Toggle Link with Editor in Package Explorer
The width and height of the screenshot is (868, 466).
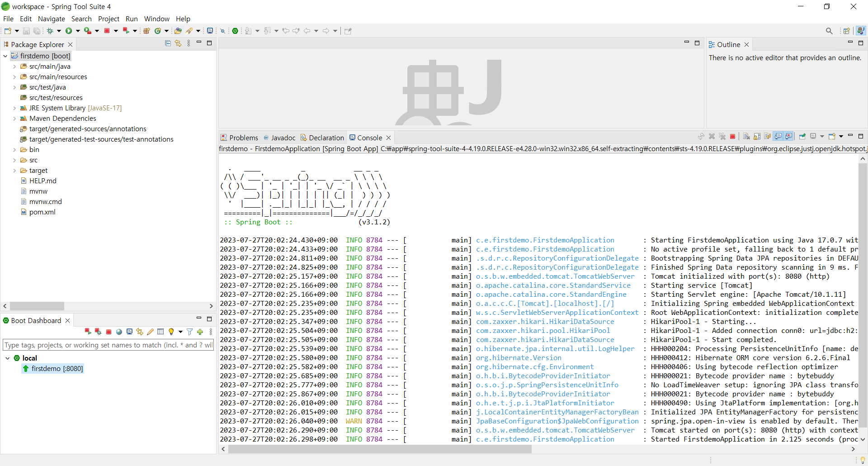(x=178, y=43)
